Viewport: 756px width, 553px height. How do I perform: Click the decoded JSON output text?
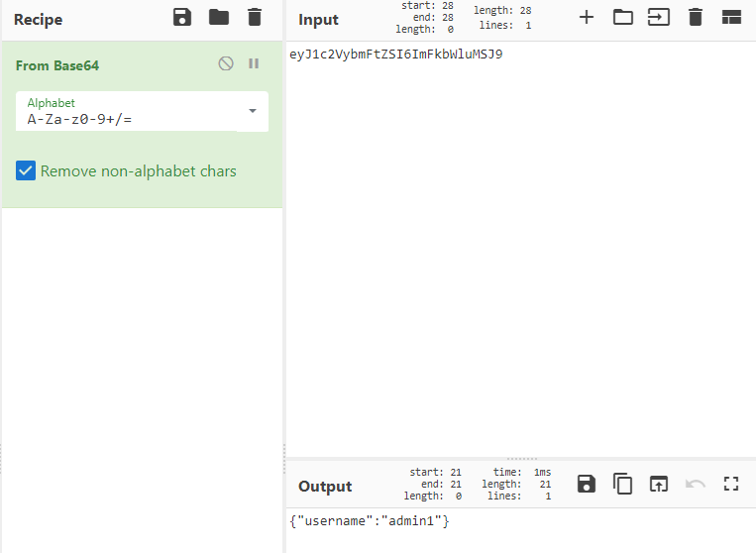[370, 520]
